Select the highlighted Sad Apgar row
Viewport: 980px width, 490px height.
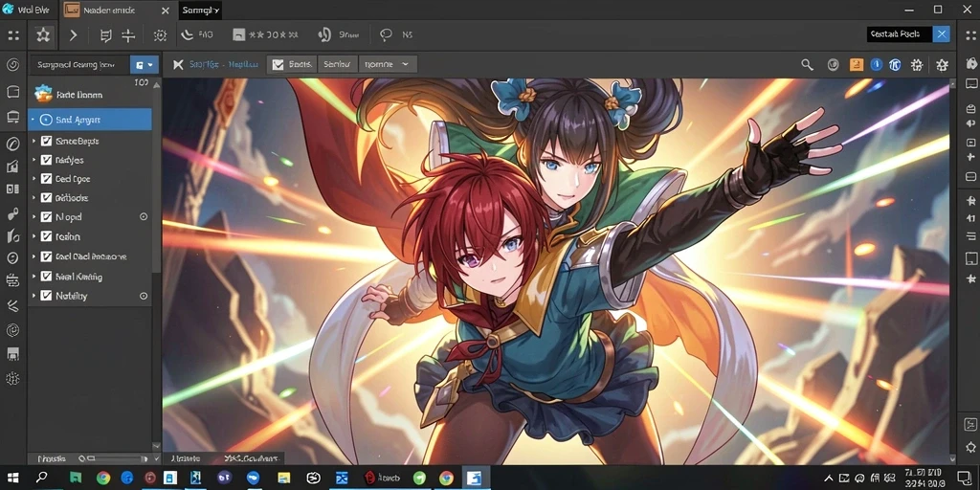coord(89,120)
